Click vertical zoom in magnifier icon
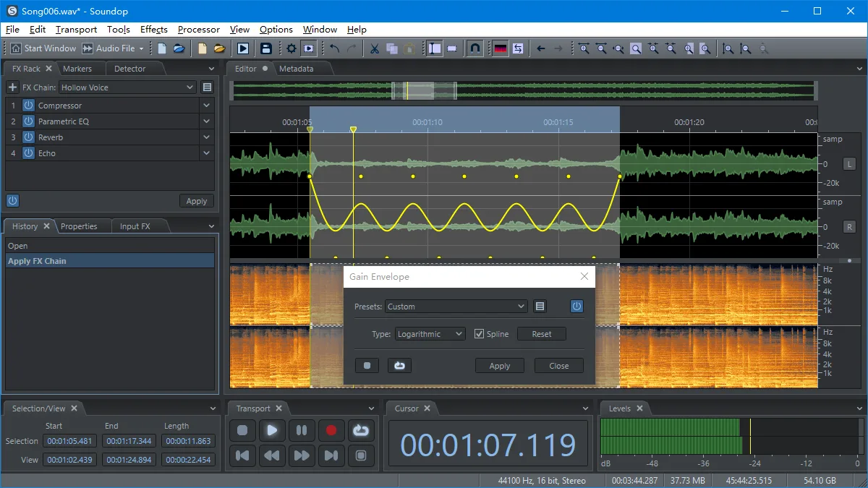Image resolution: width=868 pixels, height=488 pixels. pyautogui.click(x=728, y=48)
